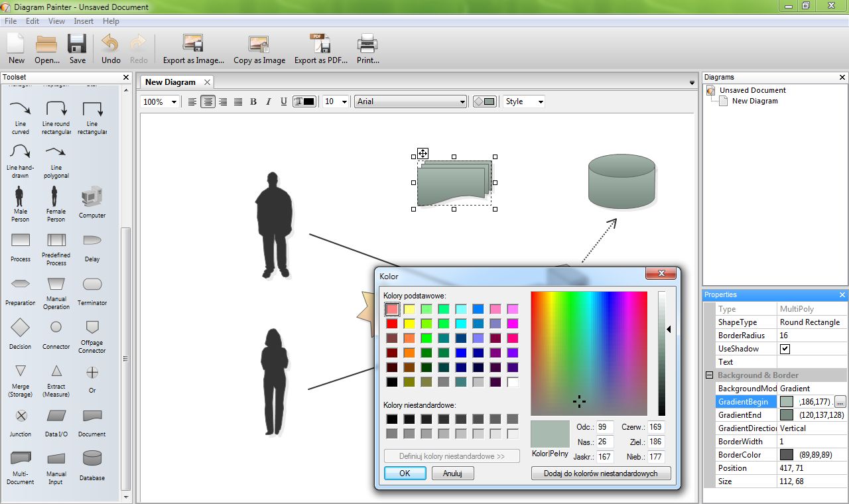This screenshot has height=504, width=849.
Task: Select the black basic color swatch
Action: [x=392, y=382]
